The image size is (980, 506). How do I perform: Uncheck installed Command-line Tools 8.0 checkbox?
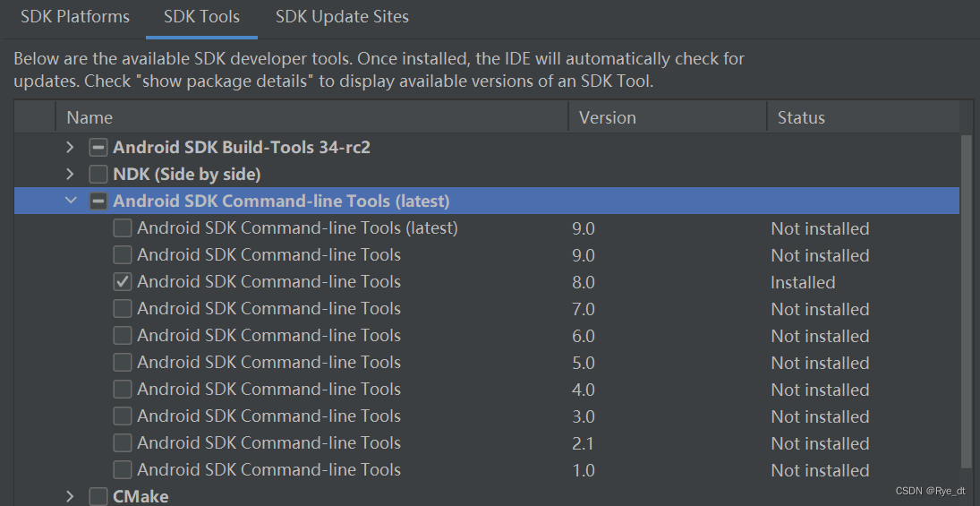pyautogui.click(x=123, y=282)
